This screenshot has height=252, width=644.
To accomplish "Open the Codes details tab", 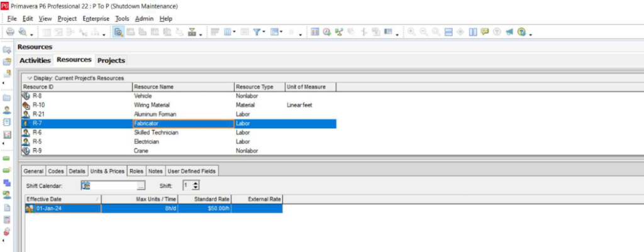I will tap(56, 171).
